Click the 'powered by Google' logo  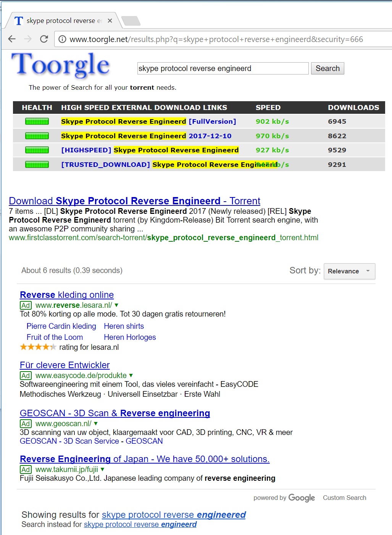coord(302,498)
